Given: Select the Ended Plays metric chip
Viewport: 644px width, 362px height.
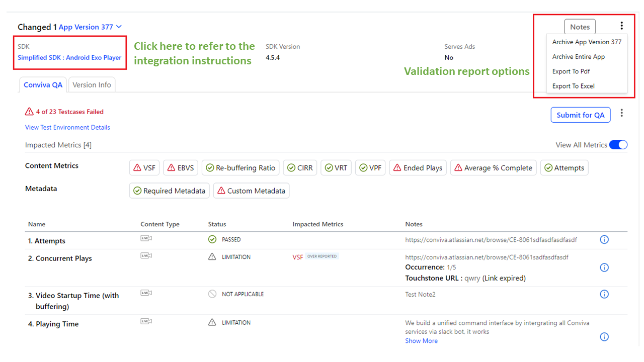Looking at the screenshot, I should coord(418,168).
